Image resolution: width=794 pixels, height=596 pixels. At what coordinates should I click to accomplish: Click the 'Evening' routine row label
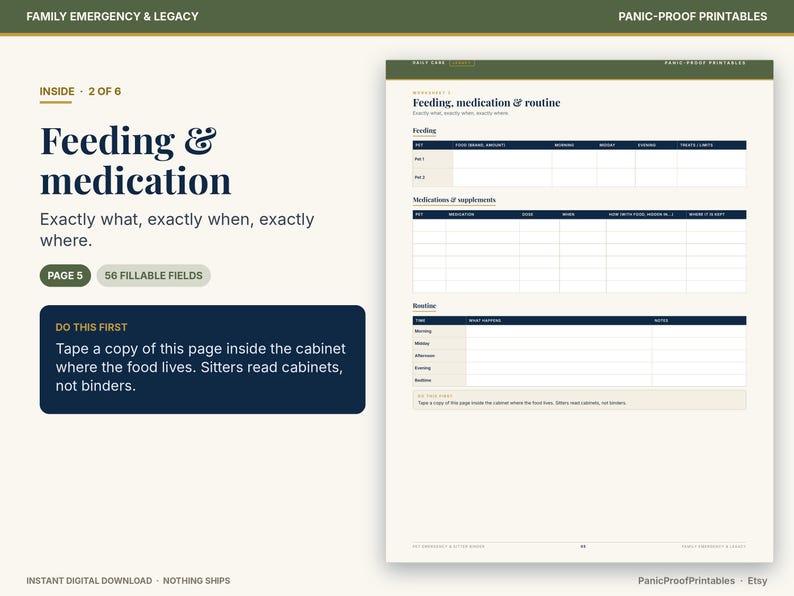[422, 368]
